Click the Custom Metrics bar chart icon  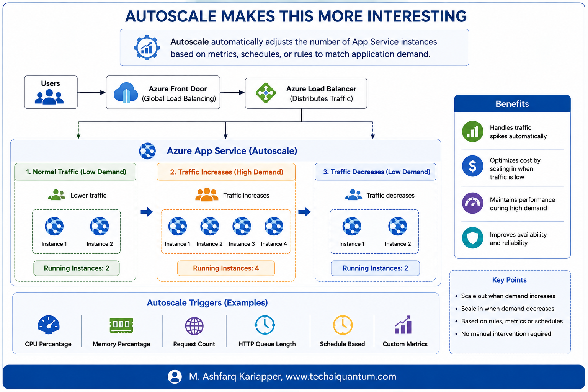coord(403,325)
